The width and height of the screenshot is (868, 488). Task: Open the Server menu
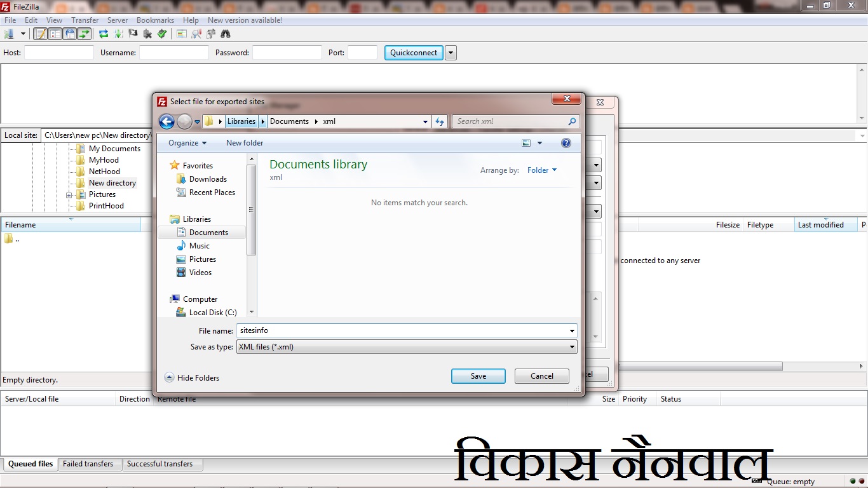click(x=118, y=20)
